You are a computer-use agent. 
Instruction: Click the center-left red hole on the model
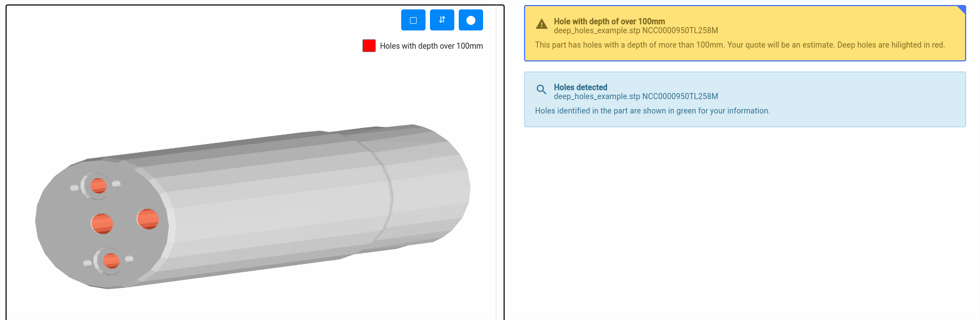tap(102, 224)
